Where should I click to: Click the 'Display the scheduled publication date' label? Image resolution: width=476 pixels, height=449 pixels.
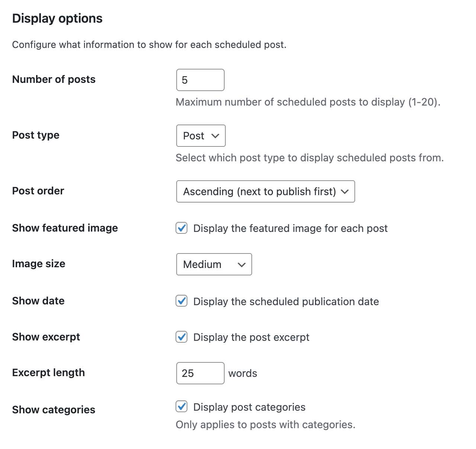[x=286, y=301]
